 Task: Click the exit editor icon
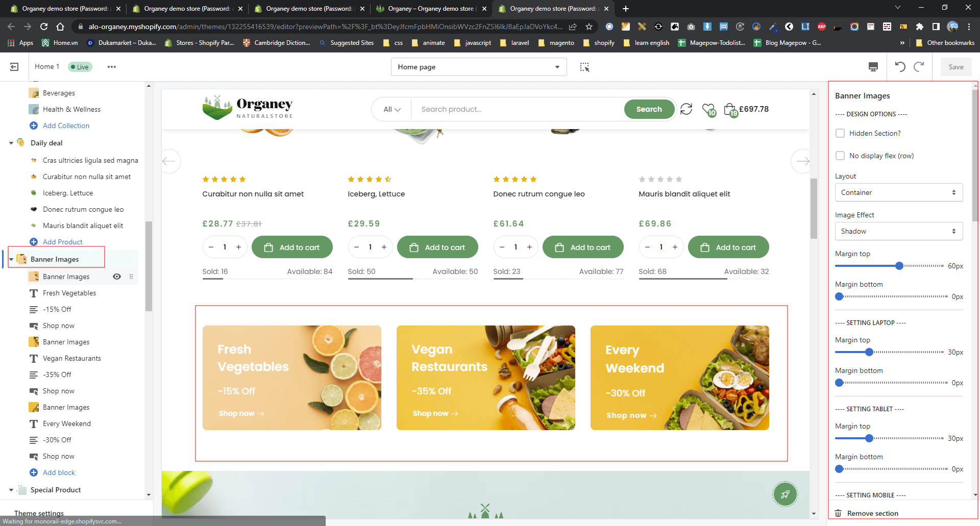(14, 67)
